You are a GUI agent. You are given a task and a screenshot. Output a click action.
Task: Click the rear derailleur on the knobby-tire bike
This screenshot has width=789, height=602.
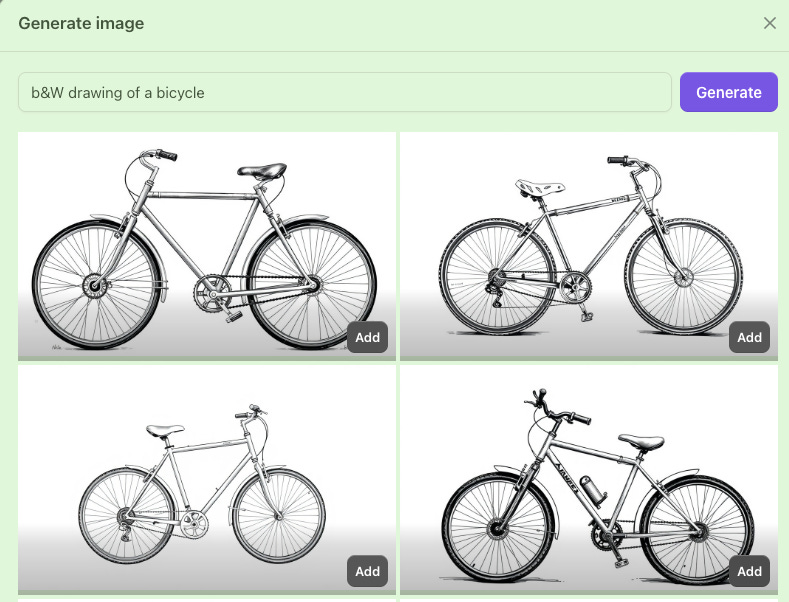(x=495, y=288)
